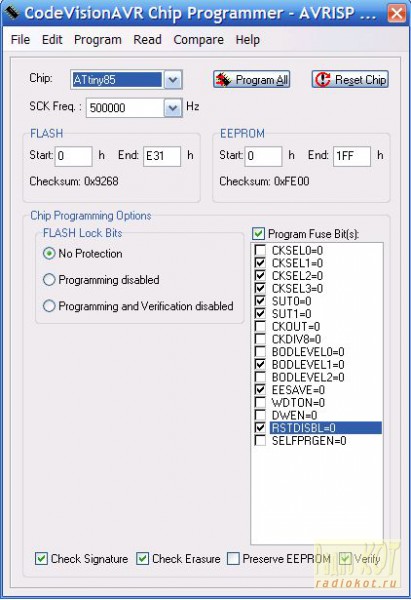Uncheck the highlighted RSTDISBL=0 fuse bit
Screen dimensions: 411x600
tap(260, 427)
